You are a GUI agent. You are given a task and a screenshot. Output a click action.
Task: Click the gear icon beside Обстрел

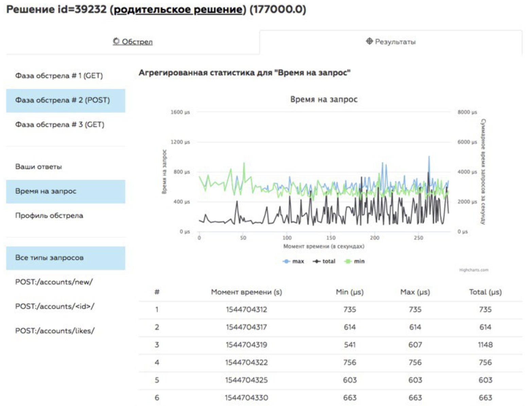pos(116,41)
